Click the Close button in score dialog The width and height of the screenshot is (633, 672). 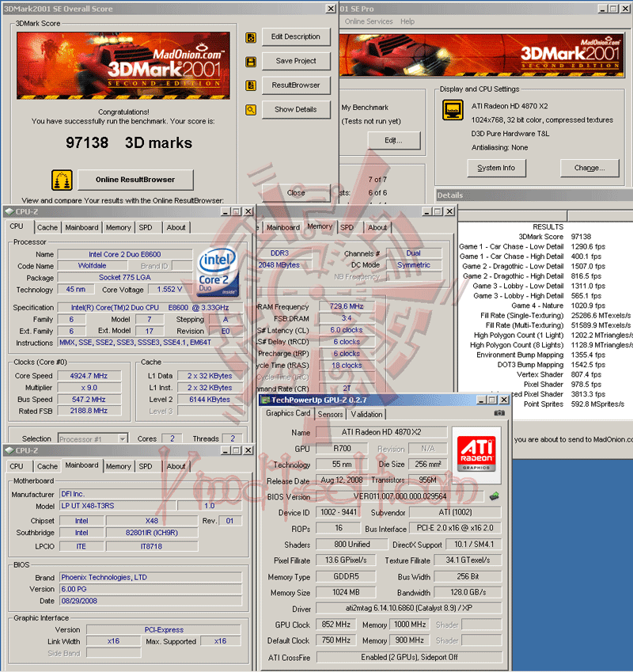(296, 193)
